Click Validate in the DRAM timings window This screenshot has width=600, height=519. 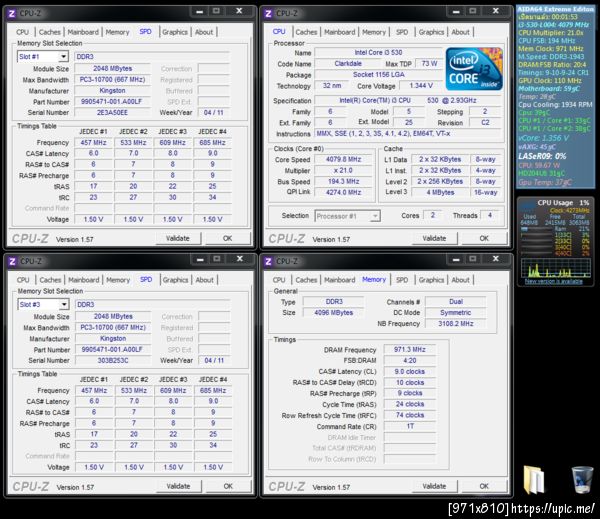tap(434, 486)
